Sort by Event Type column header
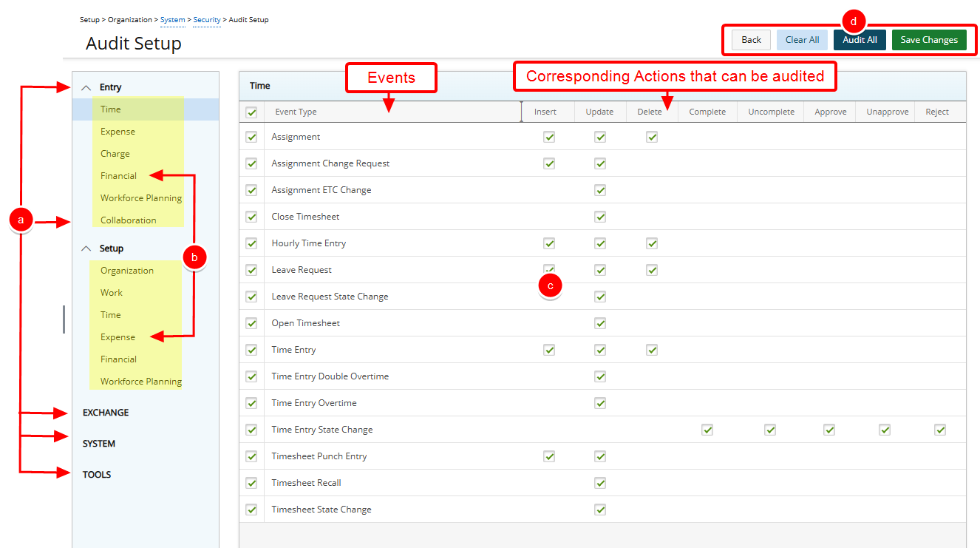 296,112
